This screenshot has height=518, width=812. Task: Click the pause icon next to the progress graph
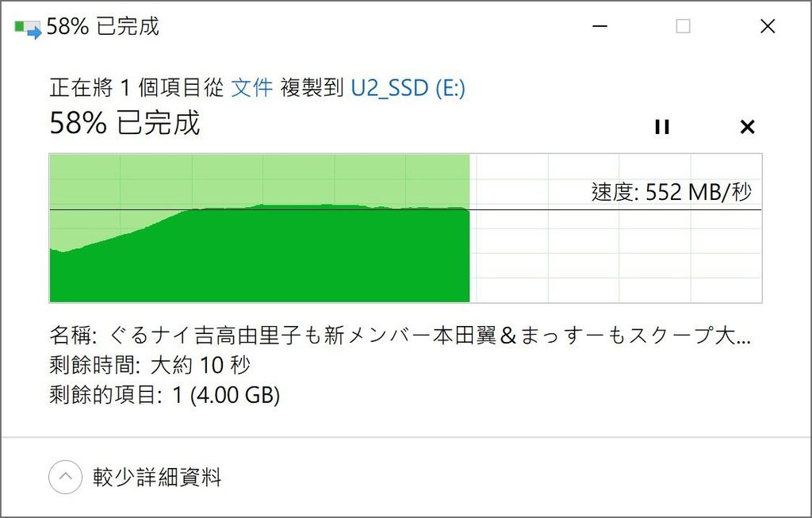click(662, 126)
